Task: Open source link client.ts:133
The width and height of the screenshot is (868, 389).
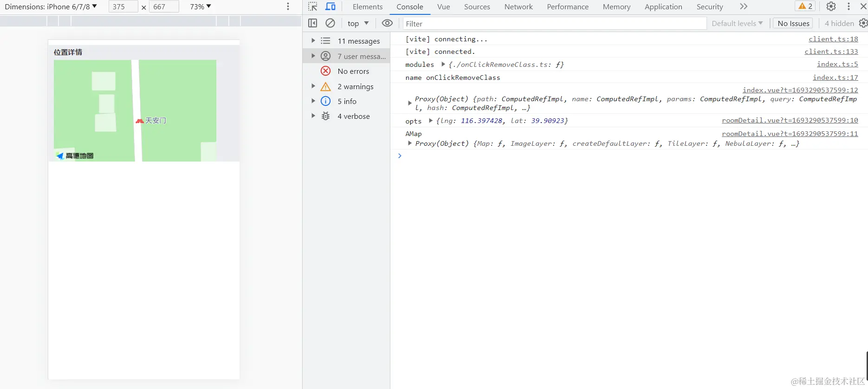Action: 831,52
